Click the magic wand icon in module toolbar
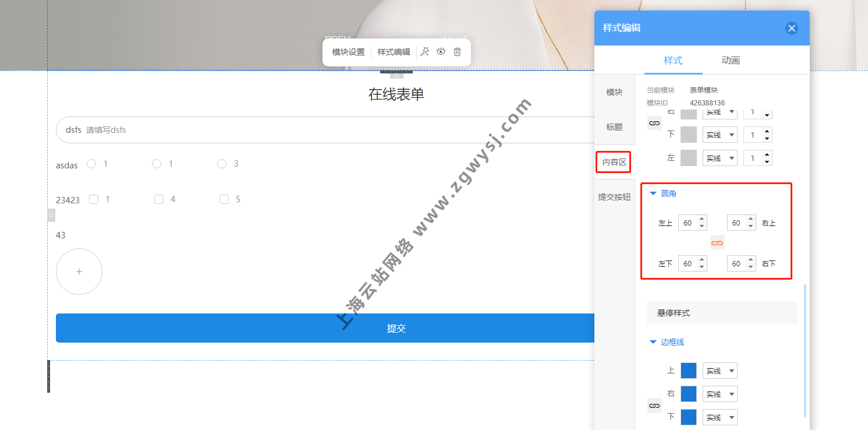Image resolution: width=868 pixels, height=430 pixels. 425,52
